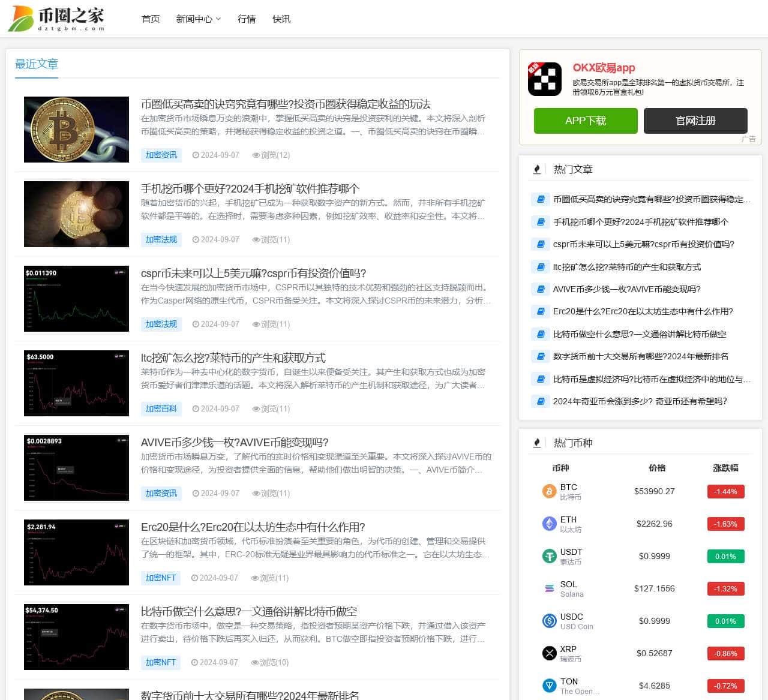Click the $0.0028893 chart thumbnail
Viewport: 768px width, 700px height.
(x=76, y=468)
